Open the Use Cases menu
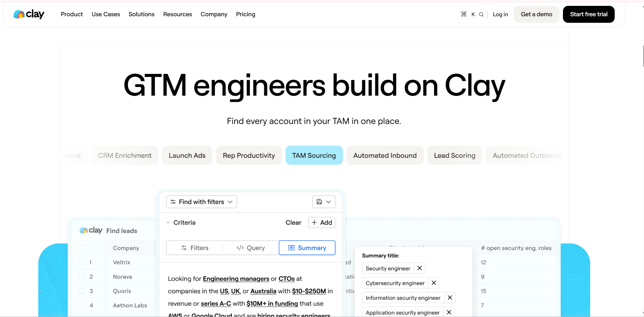 106,14
